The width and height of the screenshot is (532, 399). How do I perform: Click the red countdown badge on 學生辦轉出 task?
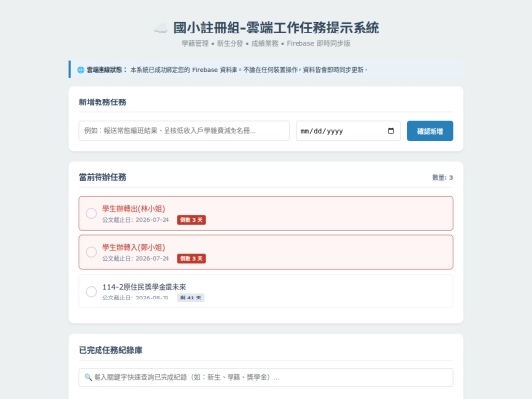[191, 220]
